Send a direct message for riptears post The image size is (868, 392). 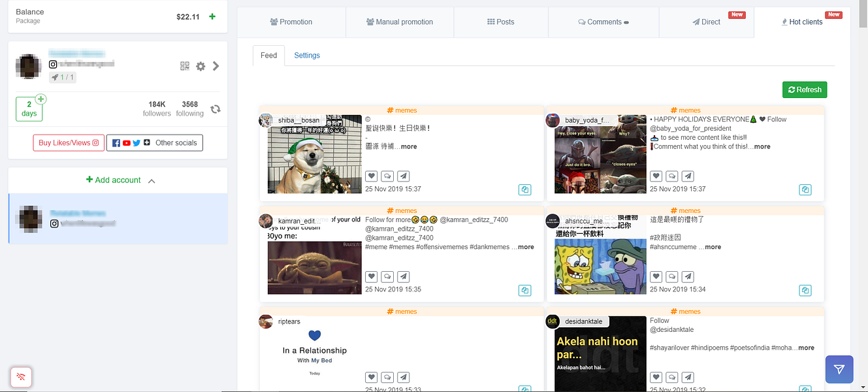tap(404, 377)
